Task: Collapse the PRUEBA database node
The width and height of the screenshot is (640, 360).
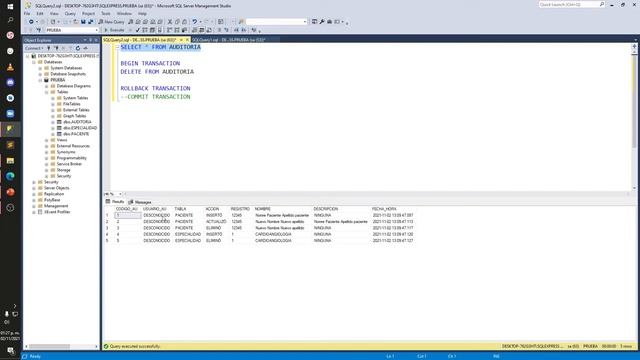Action: coord(40,80)
